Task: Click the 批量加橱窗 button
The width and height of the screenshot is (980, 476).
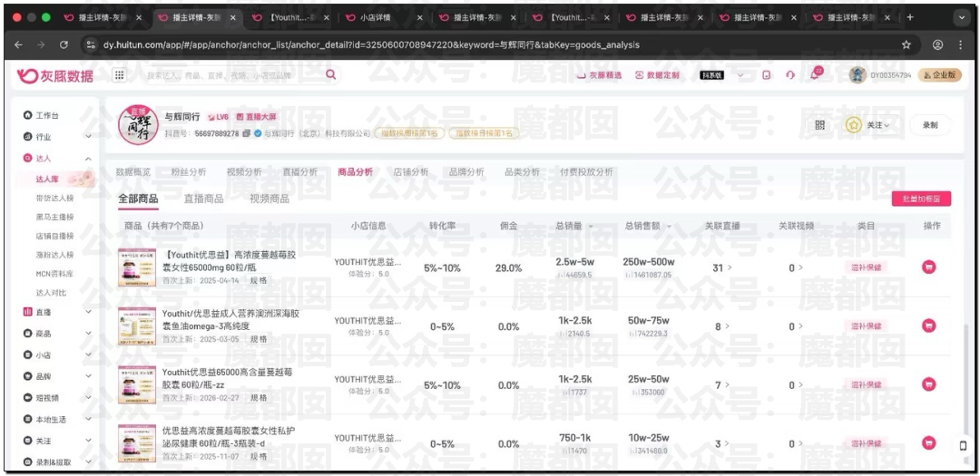Action: (921, 199)
